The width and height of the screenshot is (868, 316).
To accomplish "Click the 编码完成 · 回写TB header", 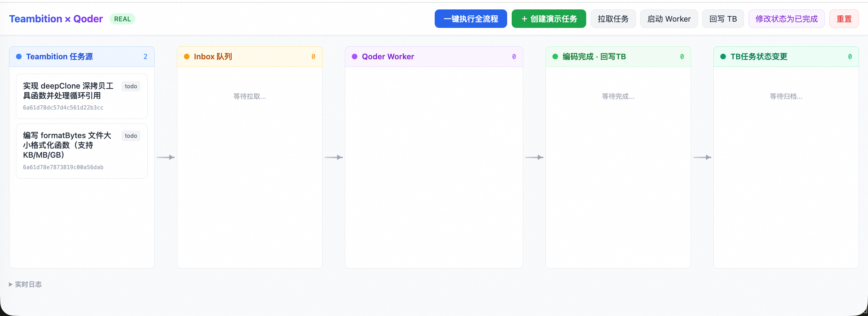I will [x=618, y=57].
